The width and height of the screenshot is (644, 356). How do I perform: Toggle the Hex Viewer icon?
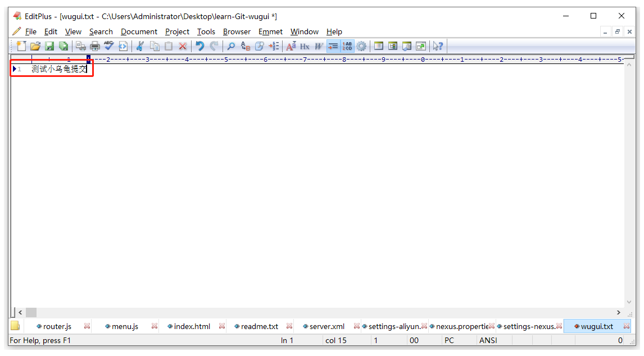click(x=305, y=46)
